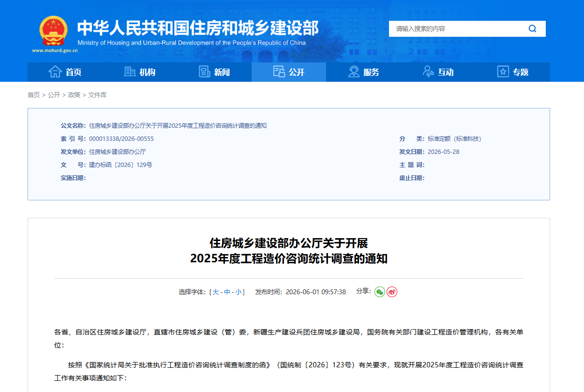Set font size to 大

[x=216, y=292]
